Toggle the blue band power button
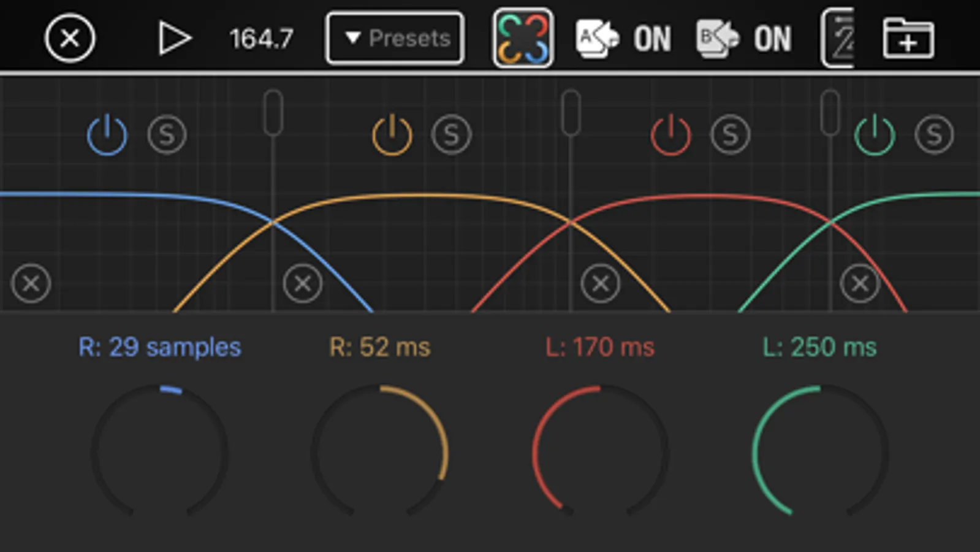 pyautogui.click(x=107, y=134)
